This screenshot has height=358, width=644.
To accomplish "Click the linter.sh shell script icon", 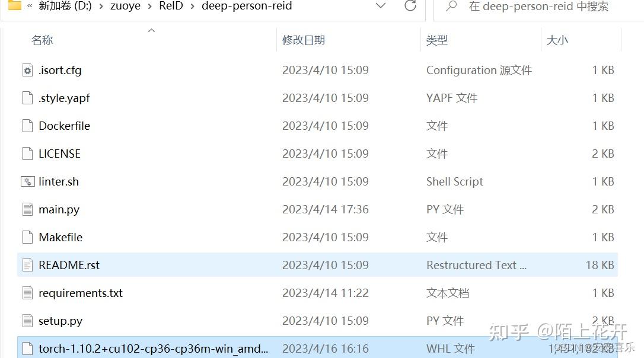I will pos(27,182).
